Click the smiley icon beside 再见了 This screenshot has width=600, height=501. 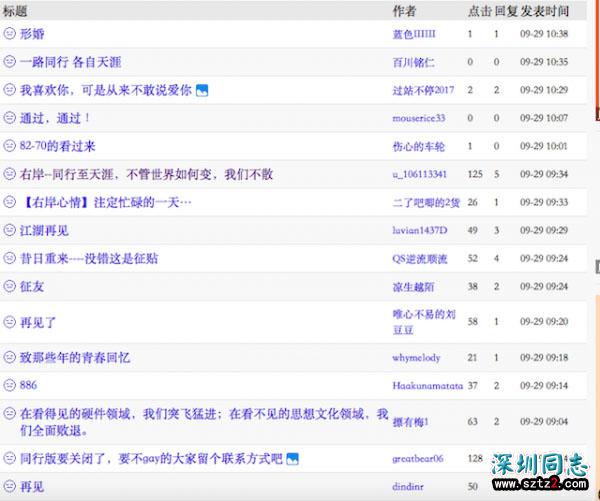click(9, 322)
